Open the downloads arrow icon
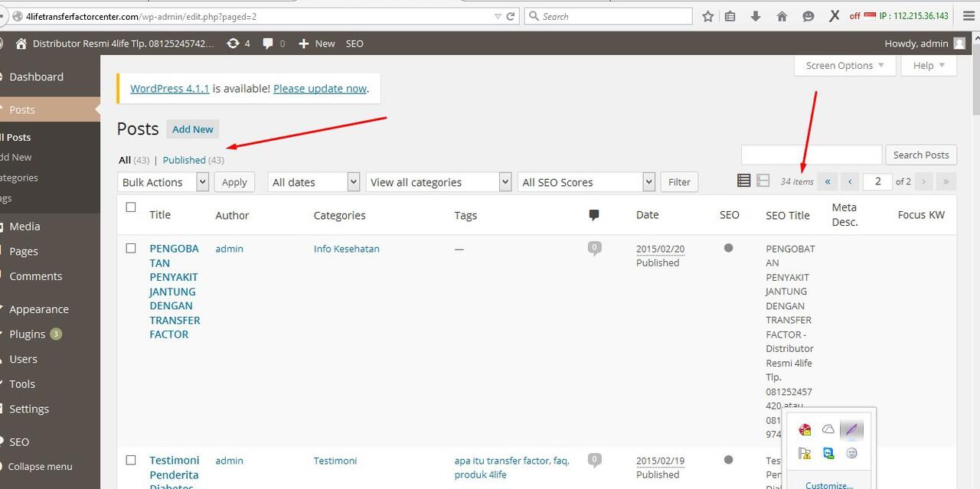The width and height of the screenshot is (980, 489). [756, 16]
